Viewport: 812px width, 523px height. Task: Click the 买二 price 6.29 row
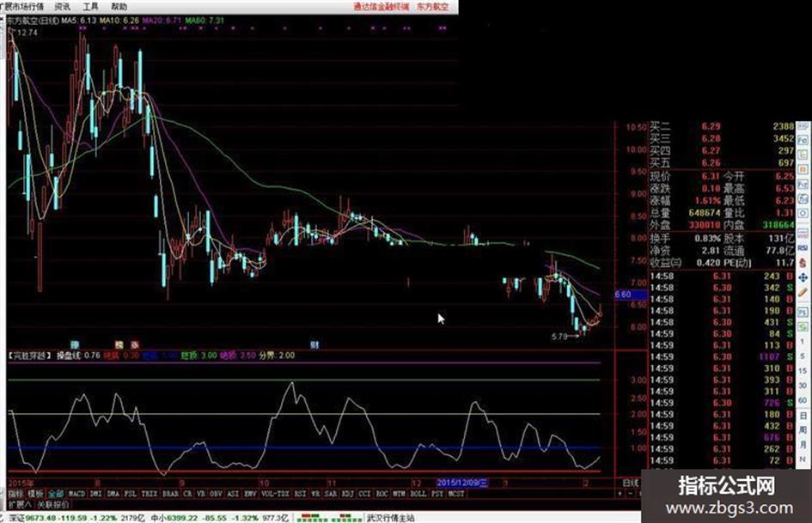[722, 126]
